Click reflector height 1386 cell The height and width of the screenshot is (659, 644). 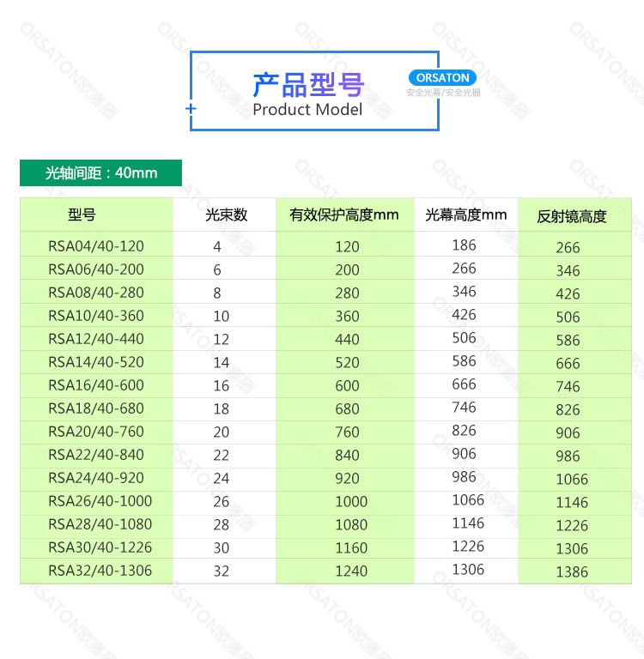point(572,571)
